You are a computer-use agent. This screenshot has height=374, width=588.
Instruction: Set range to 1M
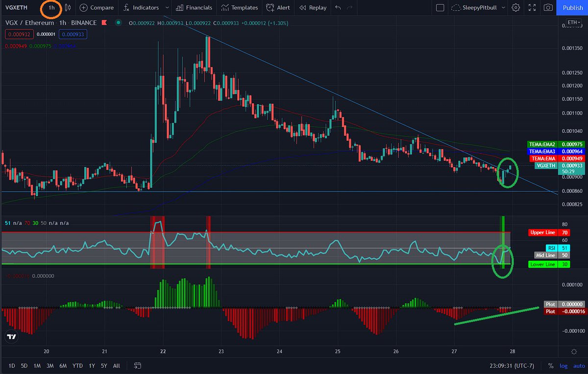tap(37, 365)
